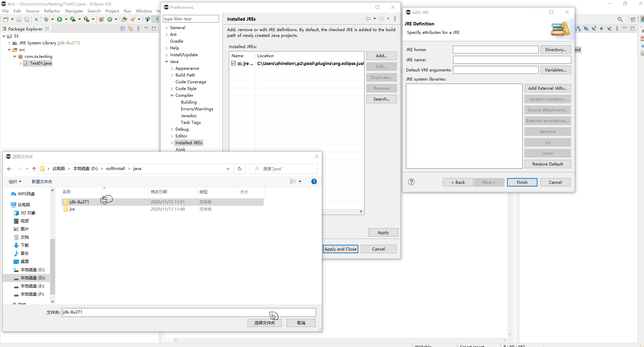Click the New Java Package icon
Viewport: 644px width, 347px height.
pos(101,19)
